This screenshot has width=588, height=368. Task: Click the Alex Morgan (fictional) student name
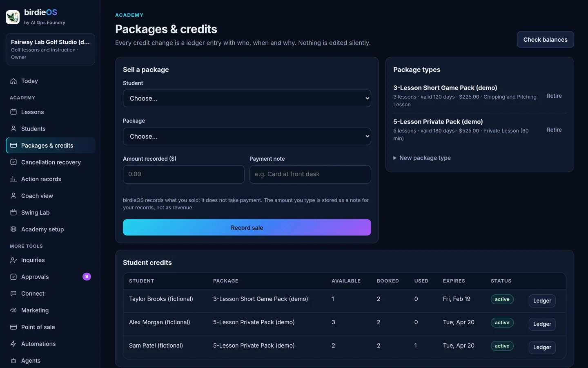[x=159, y=322]
